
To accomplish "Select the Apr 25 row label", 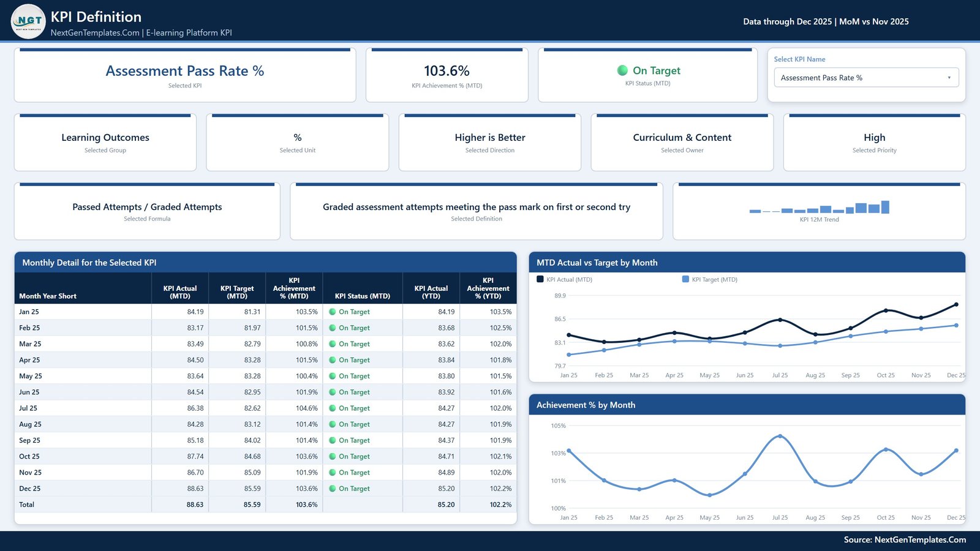I will coord(29,360).
